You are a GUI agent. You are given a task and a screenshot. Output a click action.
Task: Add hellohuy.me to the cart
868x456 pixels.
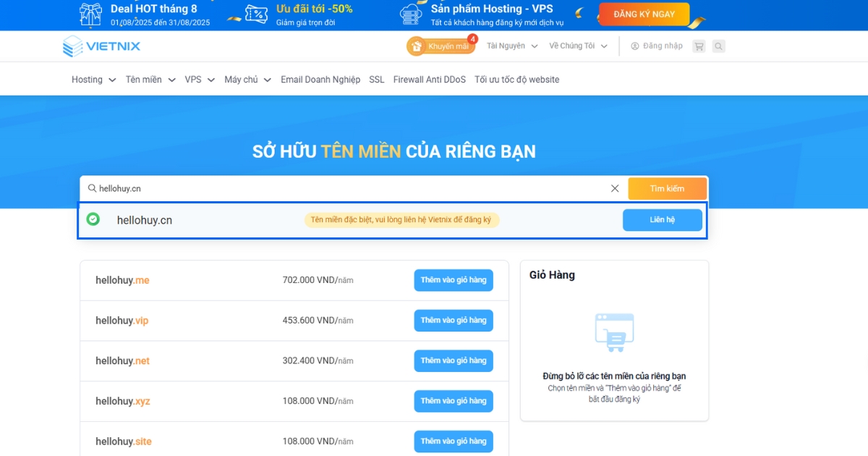(453, 280)
